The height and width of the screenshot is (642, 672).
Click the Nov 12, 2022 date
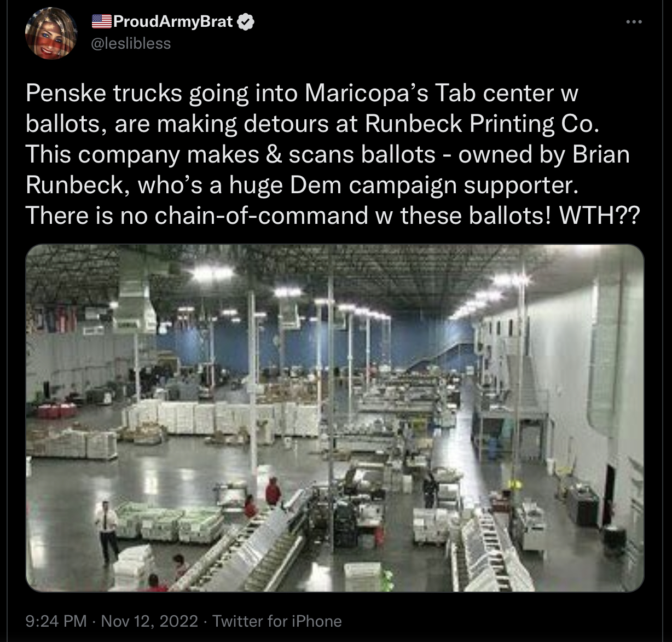[x=149, y=621]
